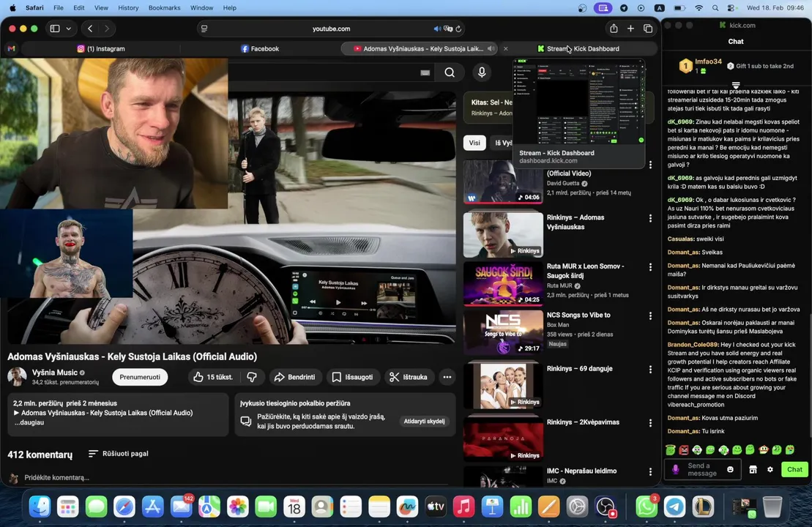The image size is (812, 527).
Task: Open the Window menu in menu bar
Action: [x=201, y=8]
